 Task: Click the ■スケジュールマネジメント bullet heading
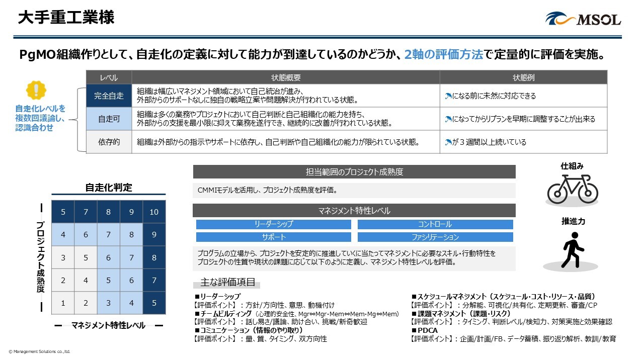coord(504,297)
